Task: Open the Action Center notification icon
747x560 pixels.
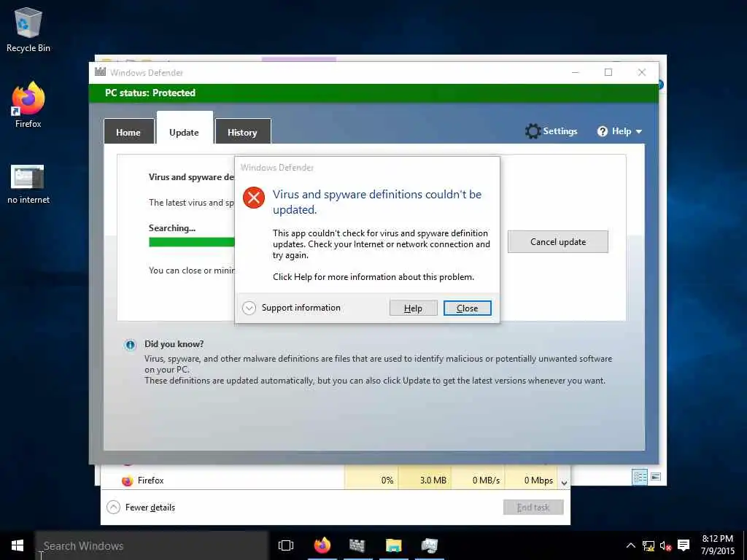Action: (x=684, y=545)
